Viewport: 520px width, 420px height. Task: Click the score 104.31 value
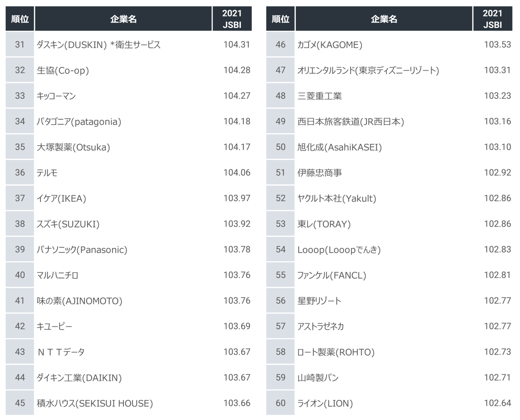click(237, 45)
